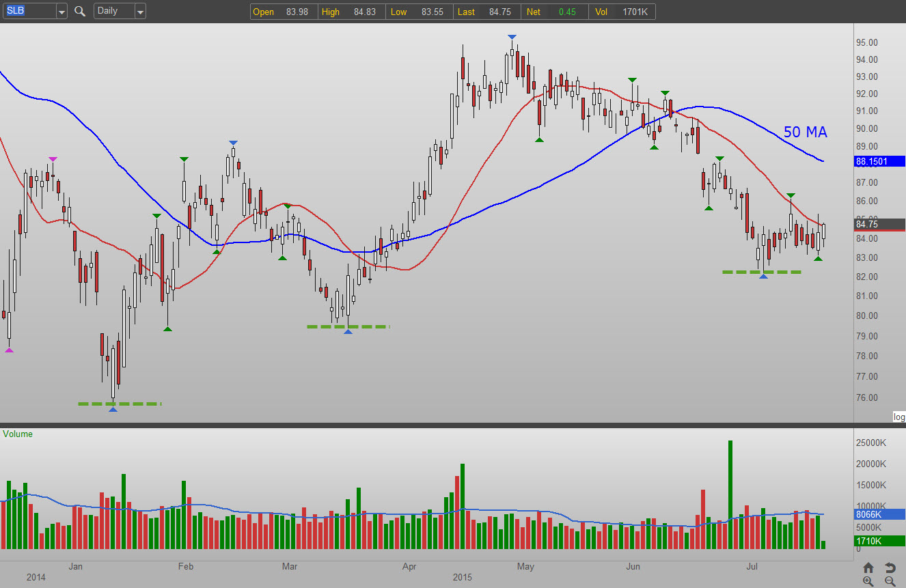Click the magnifier search icon beside the symbol box

click(80, 12)
